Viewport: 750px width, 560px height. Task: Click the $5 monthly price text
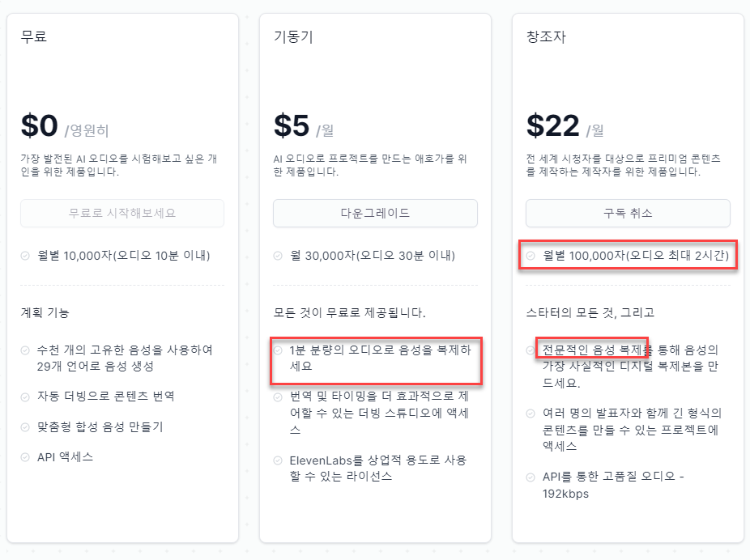292,126
